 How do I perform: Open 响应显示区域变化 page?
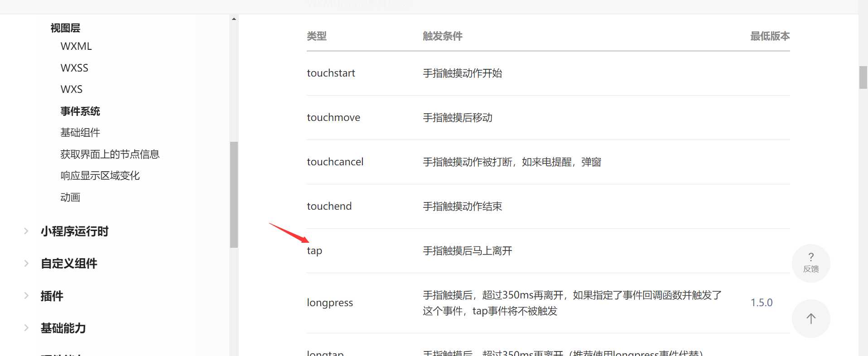pos(100,176)
